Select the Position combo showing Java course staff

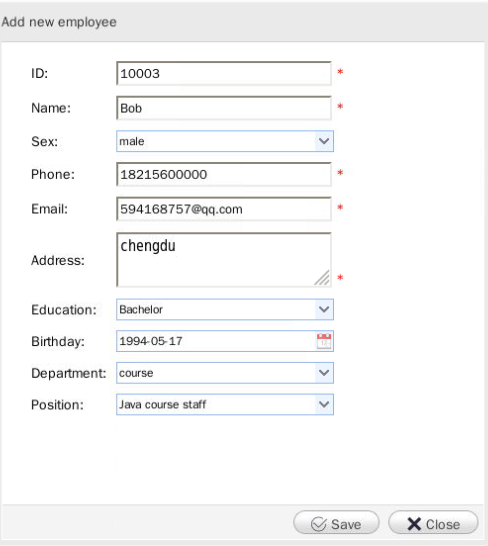tap(225, 405)
